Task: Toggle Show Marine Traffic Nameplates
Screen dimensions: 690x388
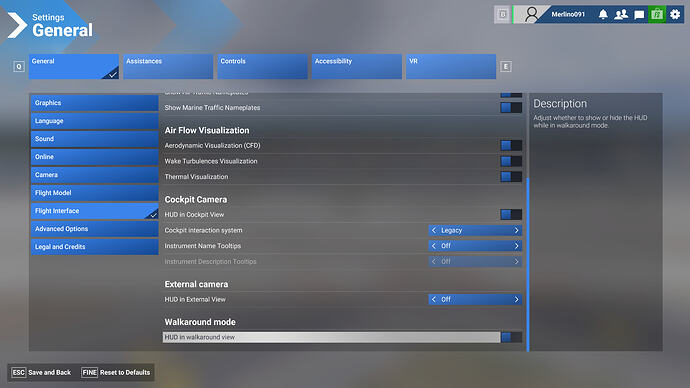Action: 511,107
